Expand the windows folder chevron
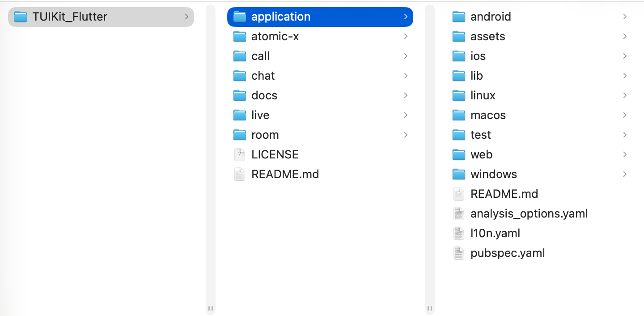Screen dimensions: 644x316 [x=625, y=175]
